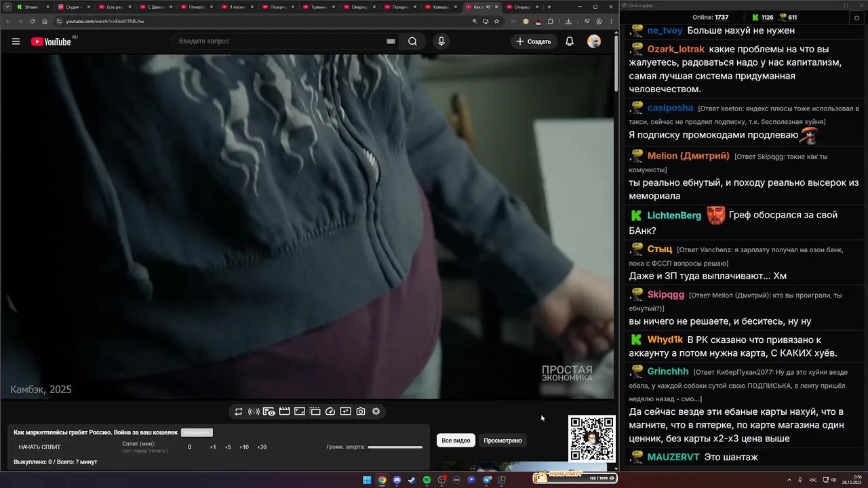Click the "Копировать" copy button beside video title
Screen dimensions: 868x488
click(x=197, y=432)
